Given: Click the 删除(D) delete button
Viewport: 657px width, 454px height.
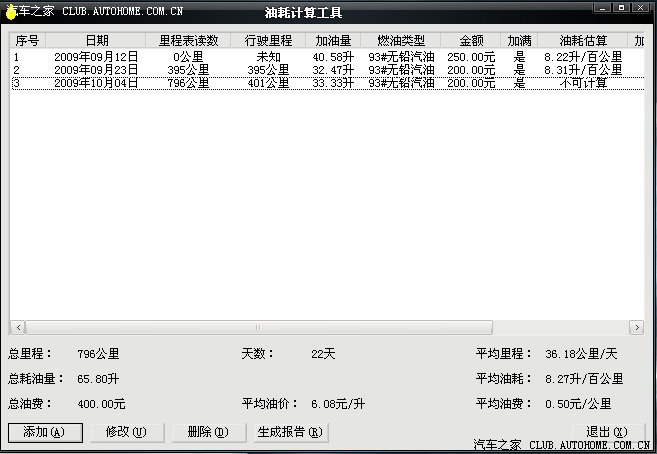Looking at the screenshot, I should coord(209,432).
